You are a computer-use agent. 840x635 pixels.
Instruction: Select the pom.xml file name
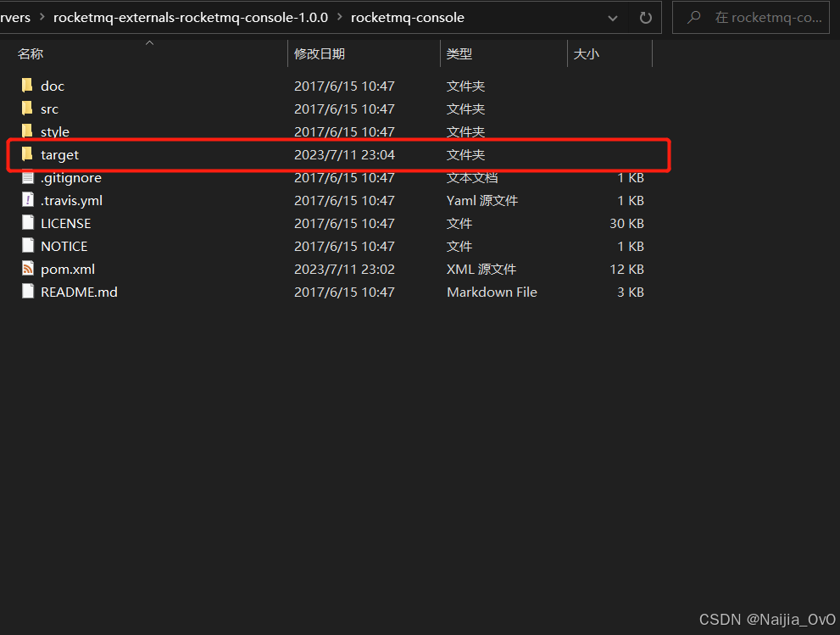tap(68, 269)
